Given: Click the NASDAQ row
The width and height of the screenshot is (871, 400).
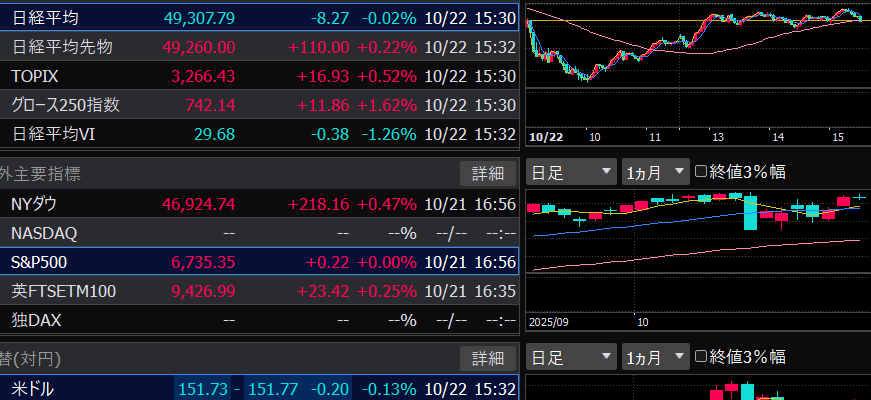Looking at the screenshot, I should click(258, 233).
